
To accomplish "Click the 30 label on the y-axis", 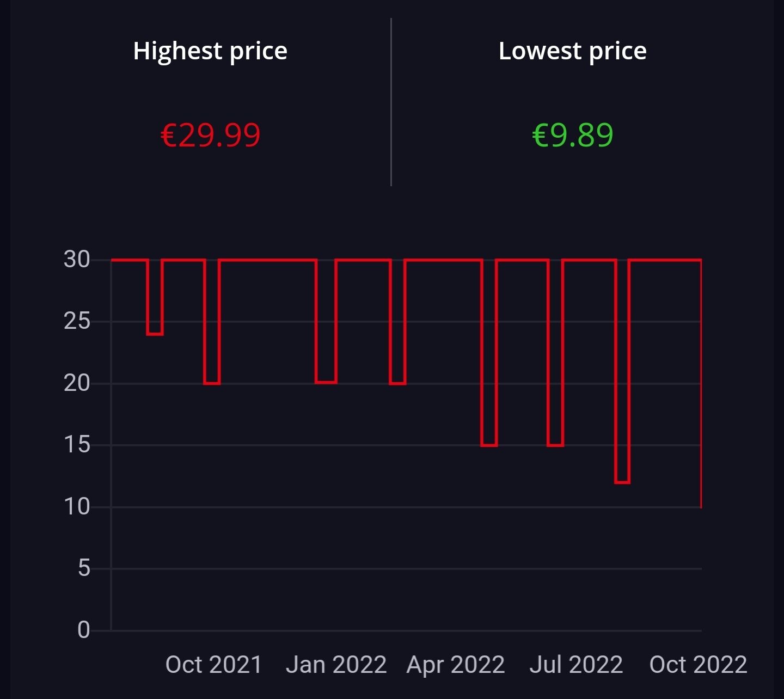I will [77, 260].
